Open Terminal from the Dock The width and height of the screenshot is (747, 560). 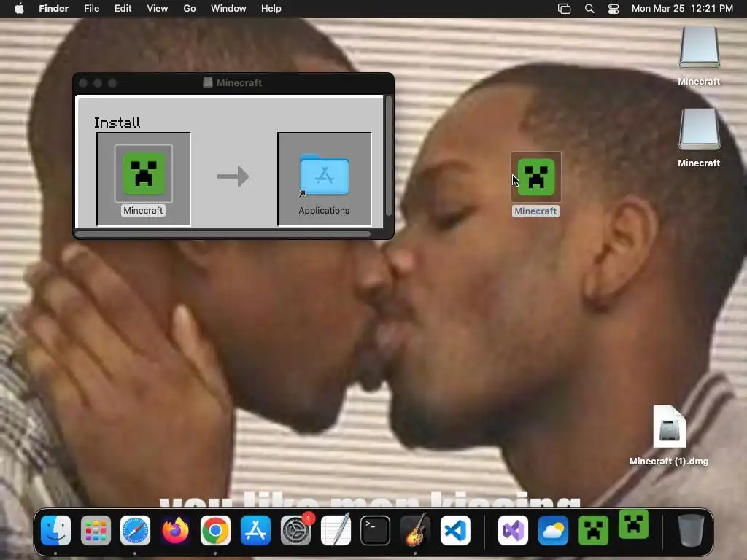coord(376,530)
